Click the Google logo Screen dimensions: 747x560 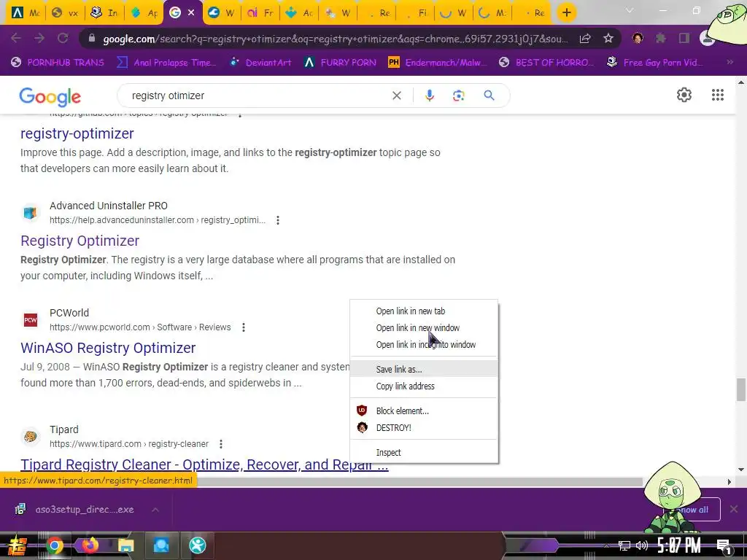50,97
